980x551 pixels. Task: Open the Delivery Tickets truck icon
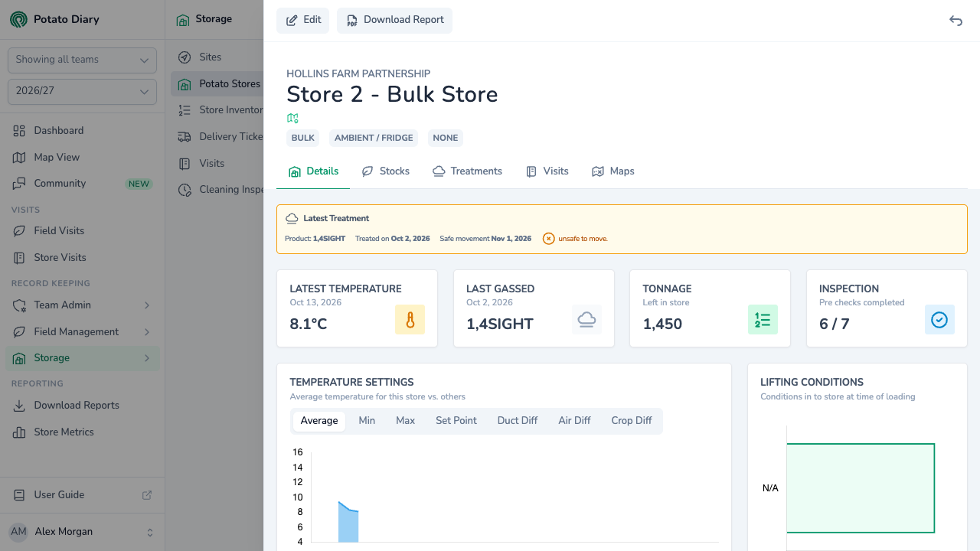(185, 137)
